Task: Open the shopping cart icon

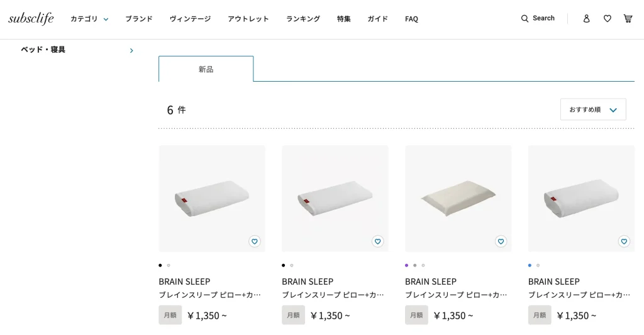Action: click(628, 19)
